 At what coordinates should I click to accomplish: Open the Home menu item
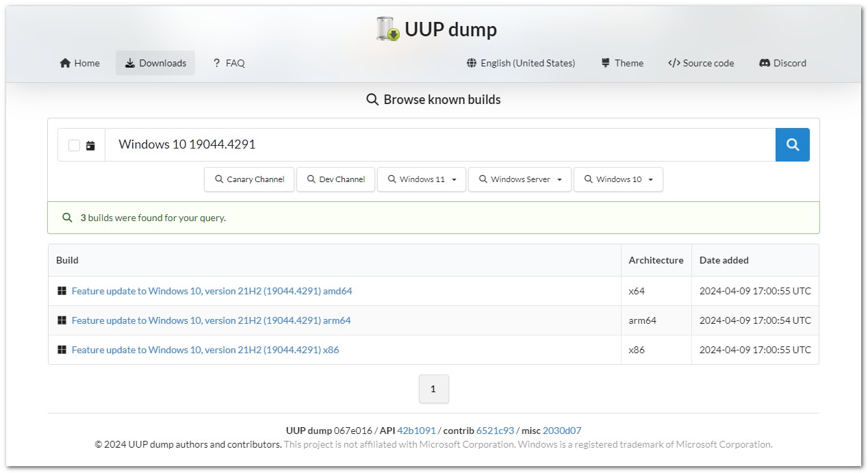click(x=79, y=63)
